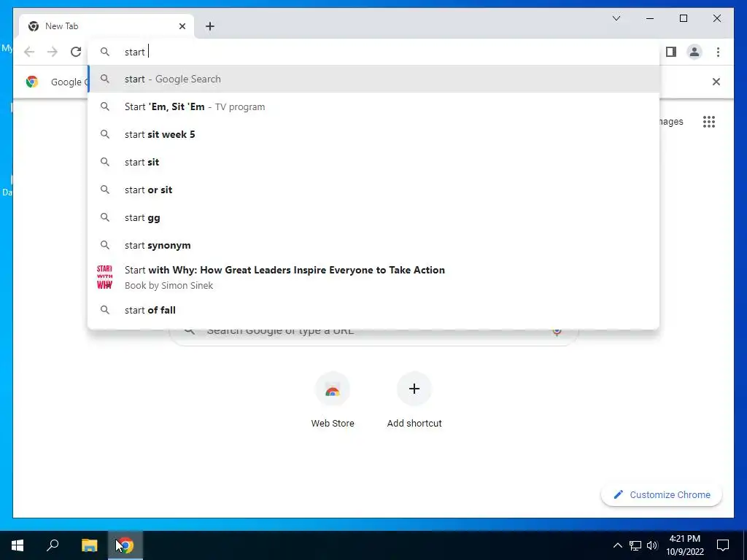This screenshot has height=560, width=747.
Task: Select the 'start or sit' suggestion
Action: [x=373, y=190]
